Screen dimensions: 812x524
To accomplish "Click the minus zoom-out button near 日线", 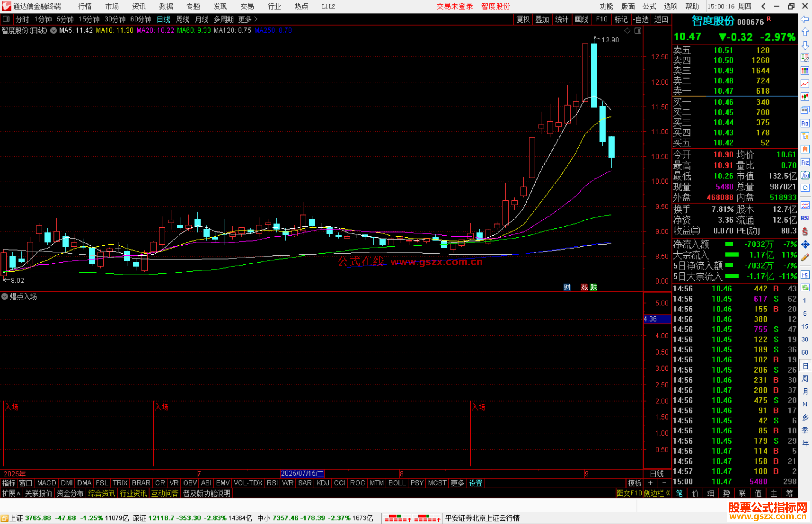I will [664, 483].
